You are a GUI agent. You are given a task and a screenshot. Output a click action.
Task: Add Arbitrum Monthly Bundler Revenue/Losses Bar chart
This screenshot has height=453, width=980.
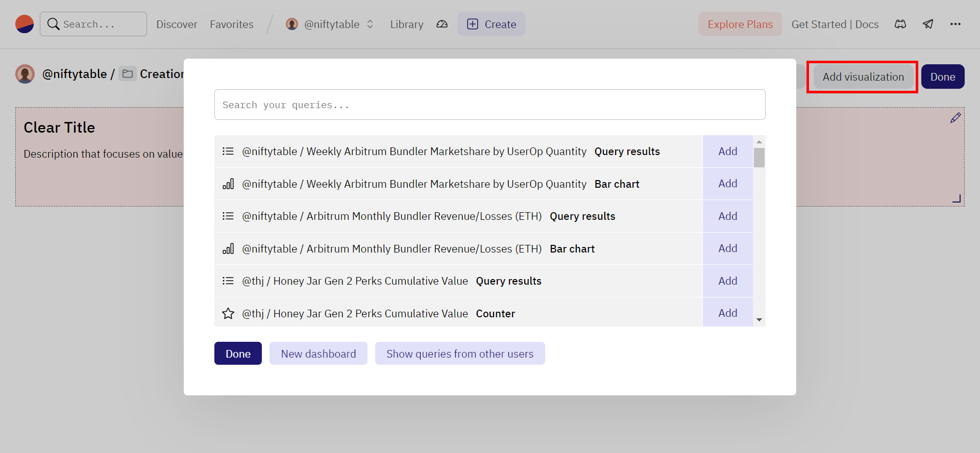pos(728,248)
